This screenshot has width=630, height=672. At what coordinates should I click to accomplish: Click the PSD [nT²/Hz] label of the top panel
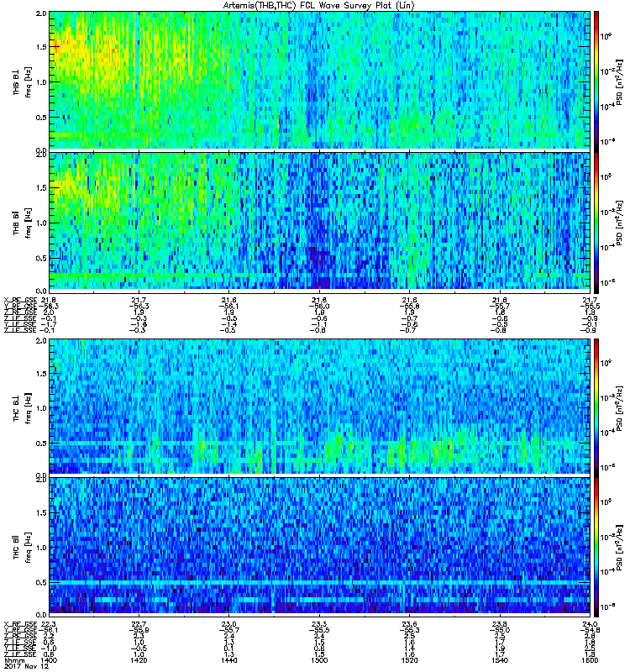coord(620,81)
